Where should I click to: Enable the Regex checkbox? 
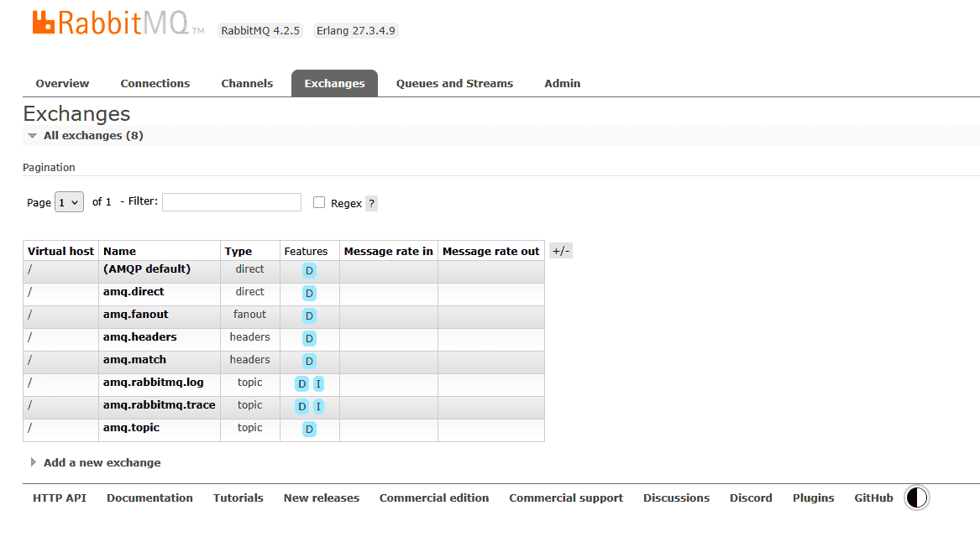point(319,202)
